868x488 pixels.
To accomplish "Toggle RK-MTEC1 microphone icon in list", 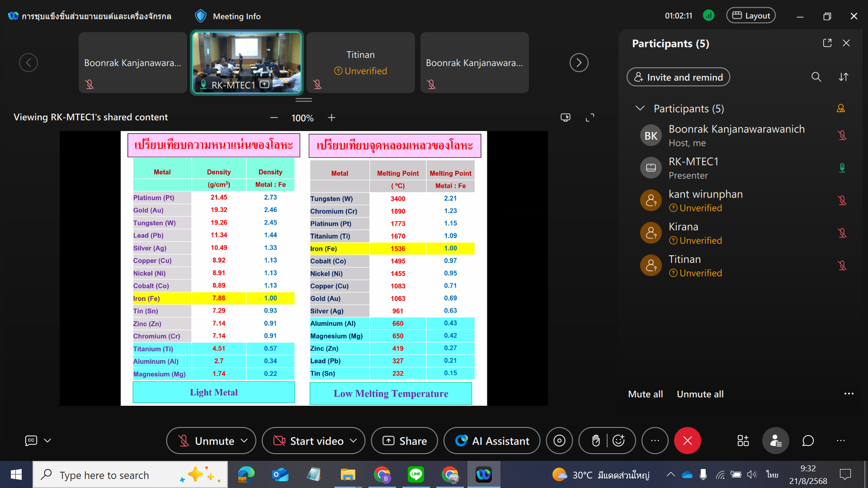I will [842, 168].
